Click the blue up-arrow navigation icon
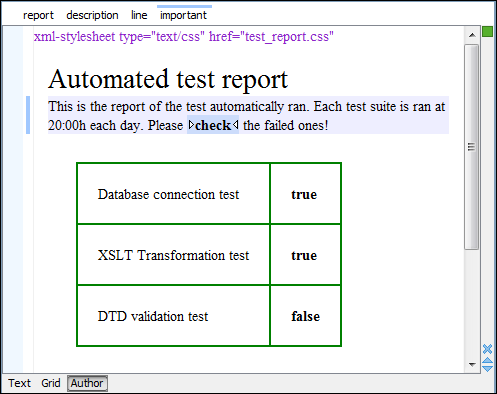The height and width of the screenshot is (394, 497). coord(487,360)
